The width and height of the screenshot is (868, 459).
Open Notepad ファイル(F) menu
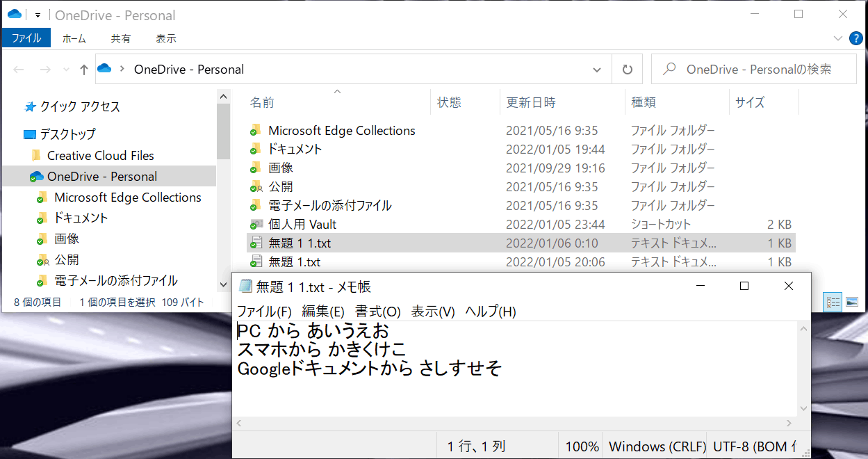coord(264,311)
